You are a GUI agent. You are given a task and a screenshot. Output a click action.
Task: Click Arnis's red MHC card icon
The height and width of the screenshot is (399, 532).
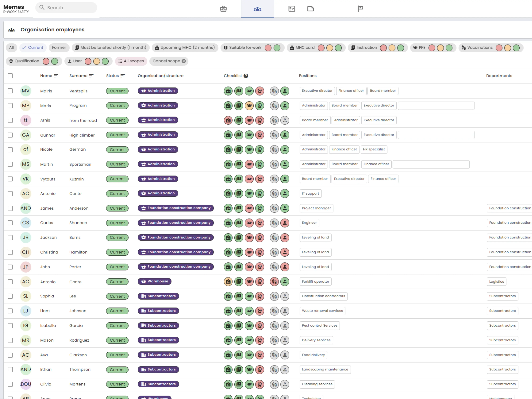tap(228, 120)
